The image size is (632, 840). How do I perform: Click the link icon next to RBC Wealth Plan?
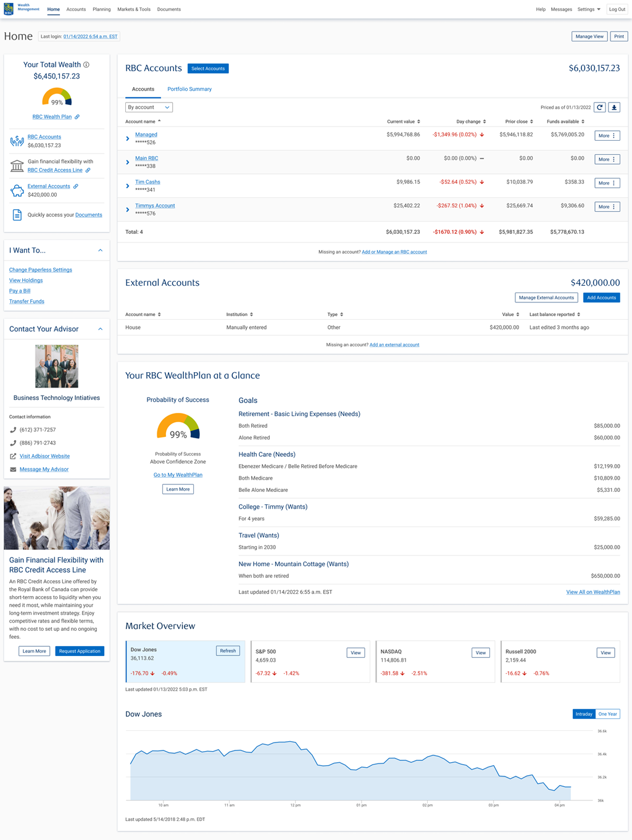[77, 117]
